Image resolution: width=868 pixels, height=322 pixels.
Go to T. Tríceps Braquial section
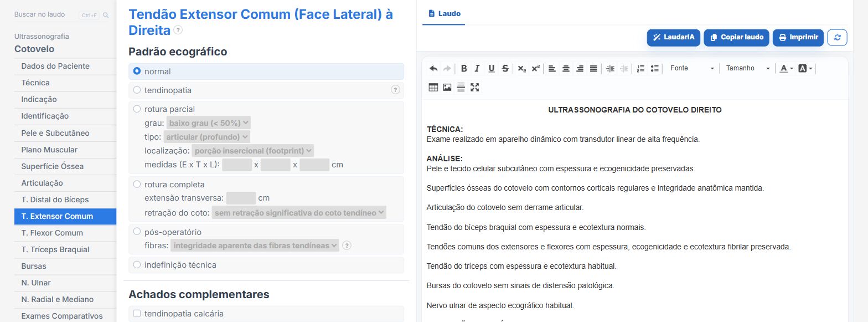[65, 249]
